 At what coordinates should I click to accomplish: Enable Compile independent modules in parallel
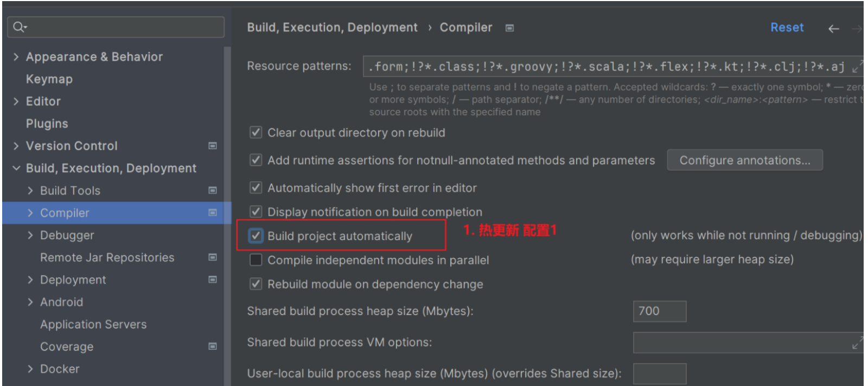click(x=256, y=260)
